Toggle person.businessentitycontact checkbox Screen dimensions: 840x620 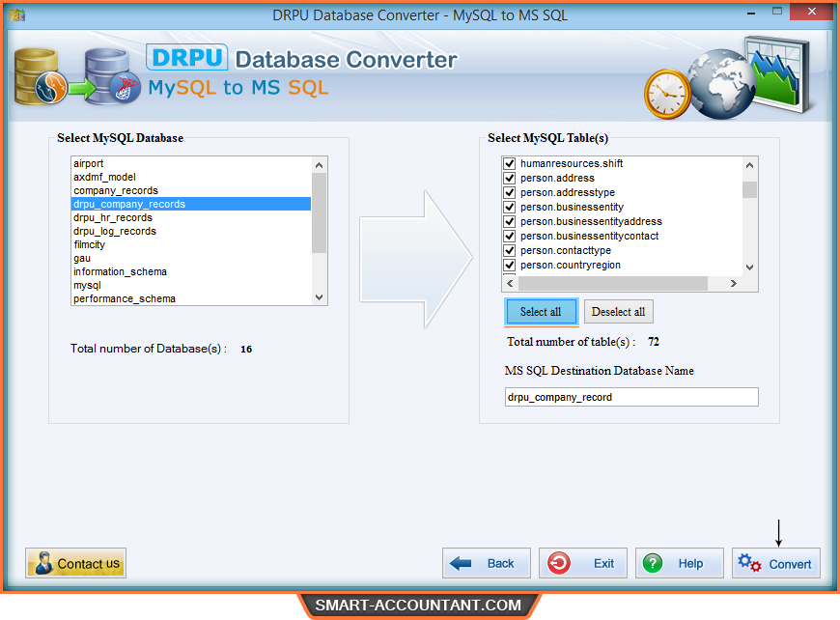(510, 236)
